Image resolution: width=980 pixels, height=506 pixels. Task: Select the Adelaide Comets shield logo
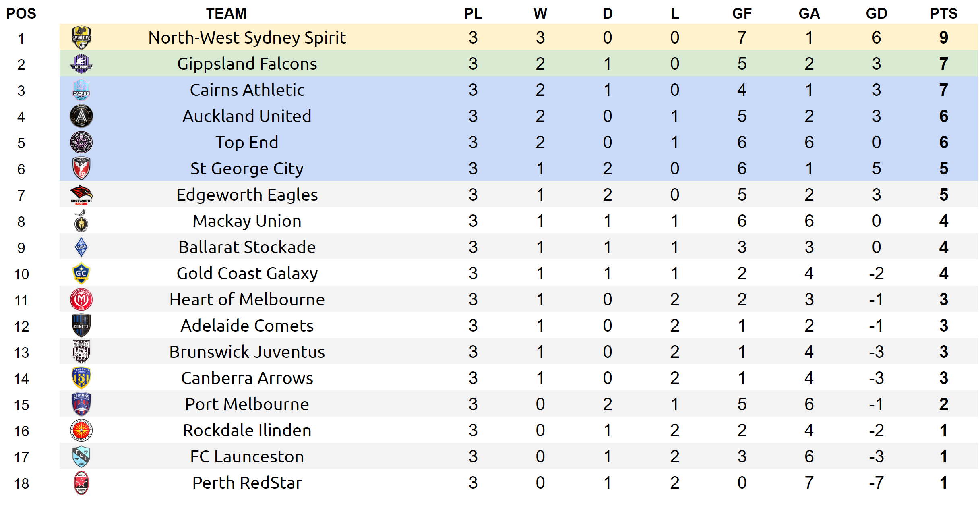click(x=81, y=326)
